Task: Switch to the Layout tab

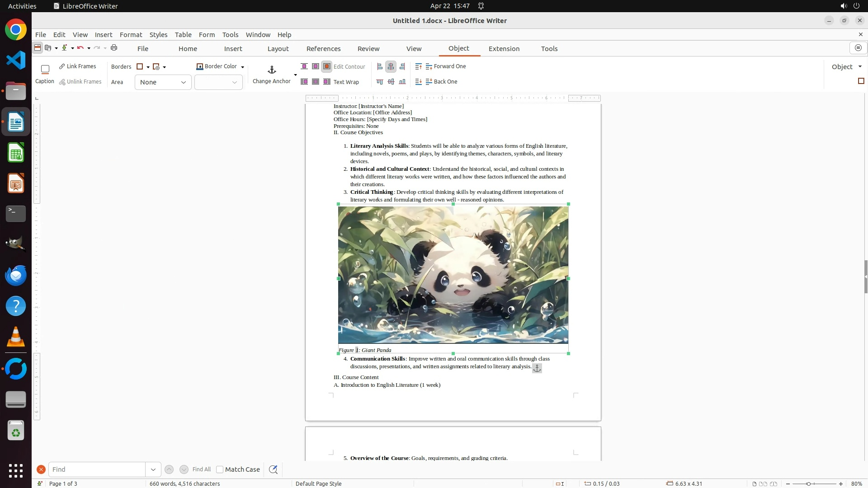Action: pos(278,49)
